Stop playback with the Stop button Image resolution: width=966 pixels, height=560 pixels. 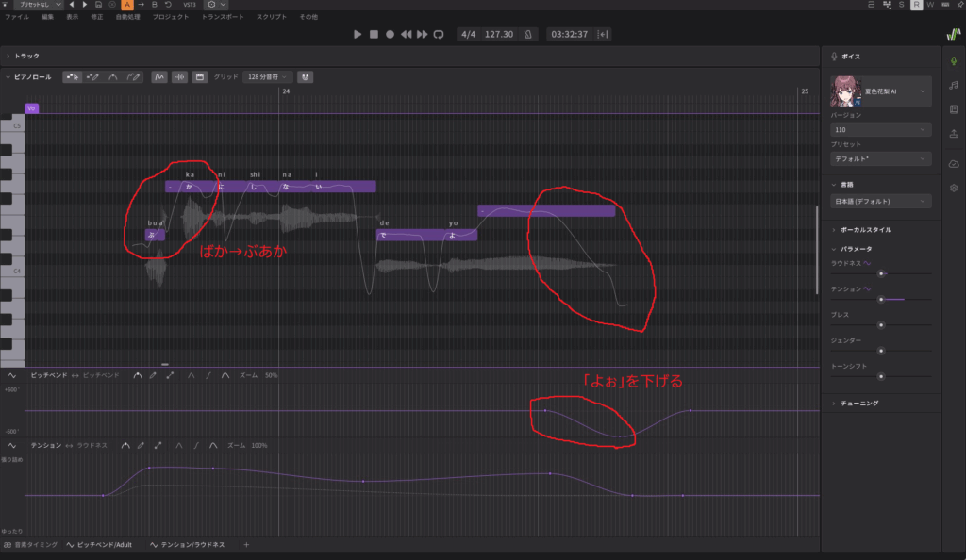374,35
